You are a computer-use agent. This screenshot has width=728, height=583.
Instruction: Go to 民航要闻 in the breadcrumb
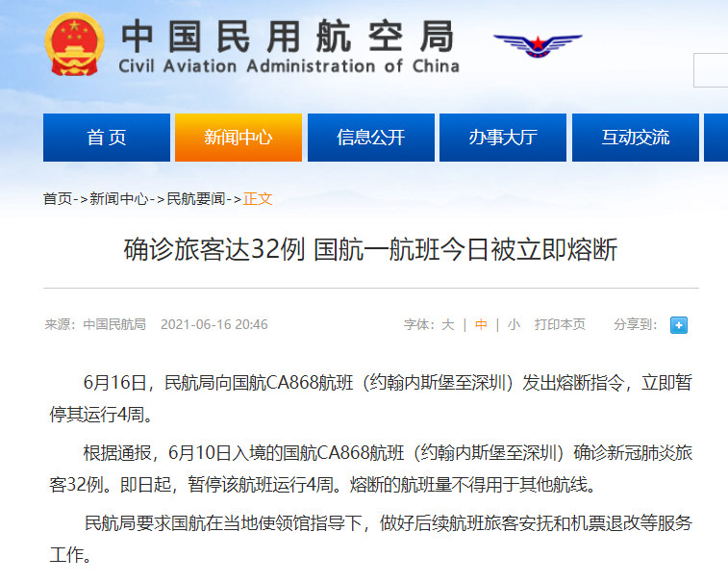(x=196, y=199)
